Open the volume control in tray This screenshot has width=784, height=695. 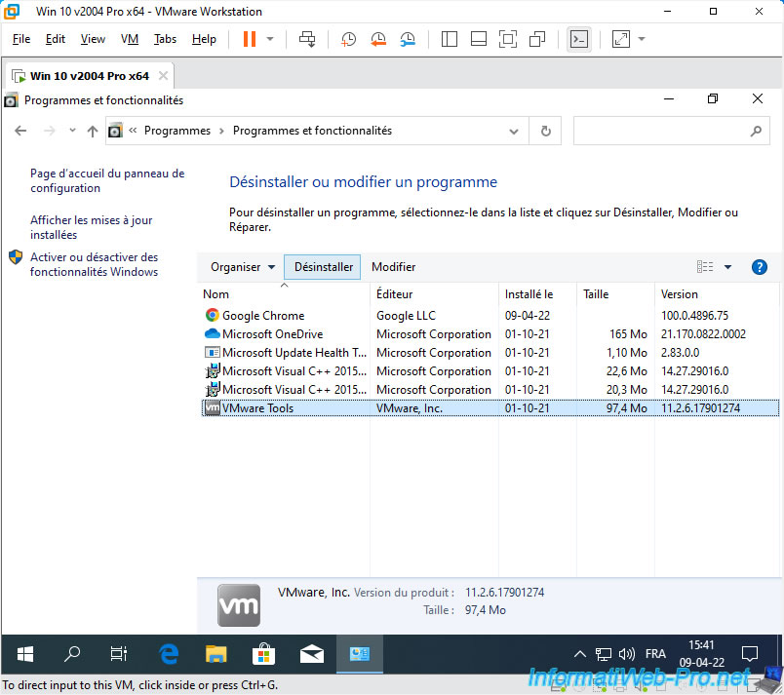click(x=626, y=654)
